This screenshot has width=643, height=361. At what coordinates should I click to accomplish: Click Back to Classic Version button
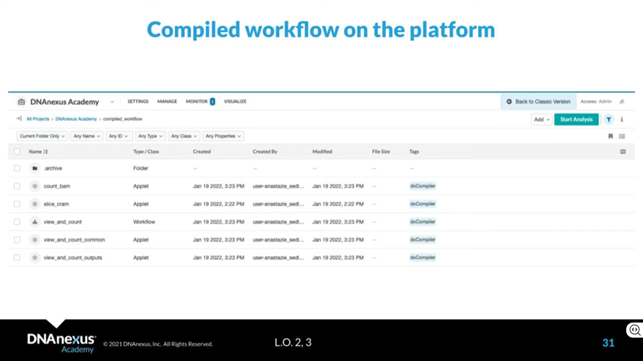[538, 102]
